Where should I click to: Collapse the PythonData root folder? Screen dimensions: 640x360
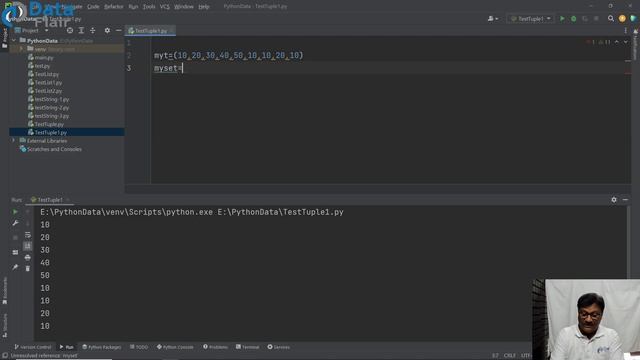tap(14, 40)
